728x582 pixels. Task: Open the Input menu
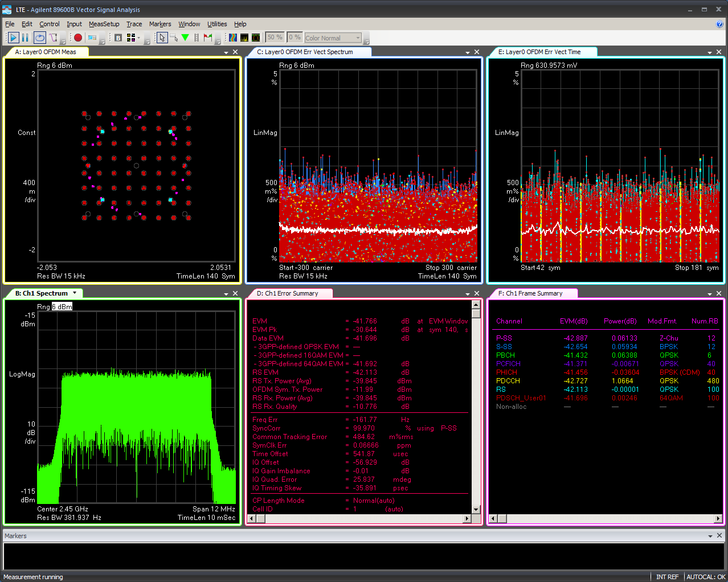pos(74,24)
